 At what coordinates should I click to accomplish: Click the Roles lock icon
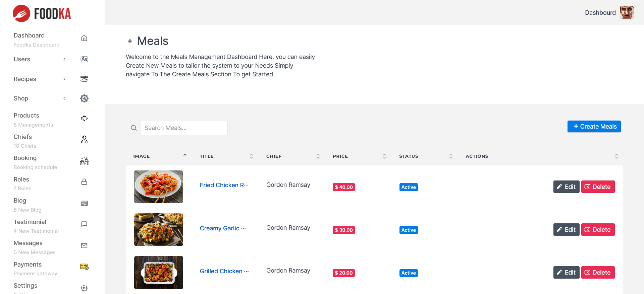(84, 182)
